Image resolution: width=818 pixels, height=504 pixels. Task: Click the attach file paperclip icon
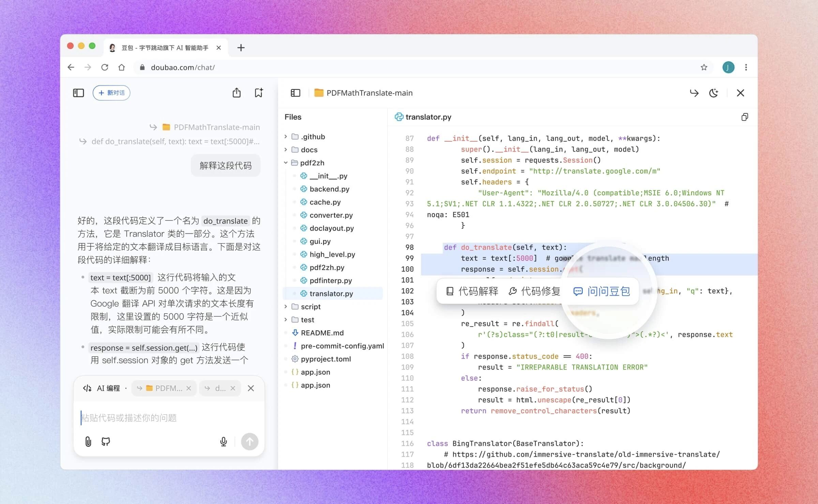88,442
